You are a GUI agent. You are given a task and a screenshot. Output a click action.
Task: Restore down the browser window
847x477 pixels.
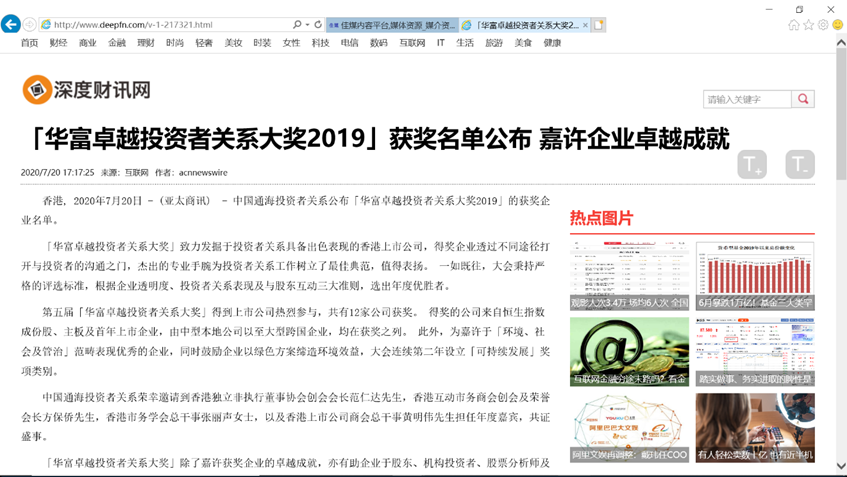(x=799, y=9)
